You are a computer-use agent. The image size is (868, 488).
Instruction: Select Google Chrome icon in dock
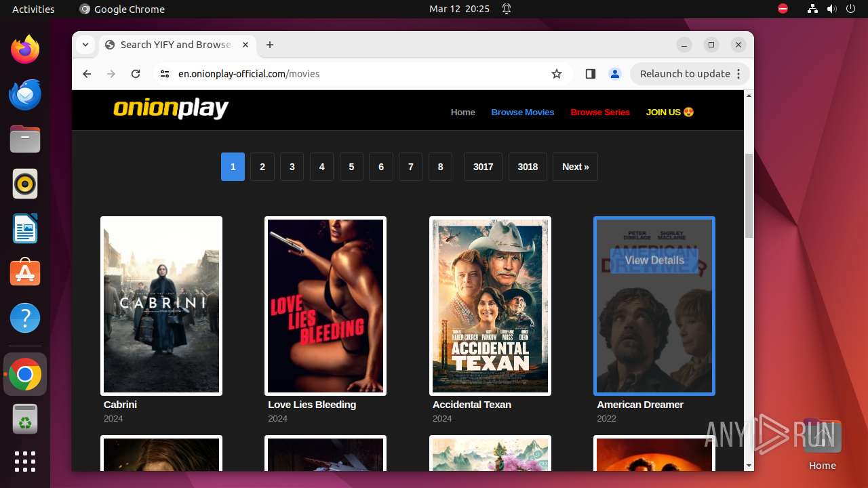pos(25,374)
